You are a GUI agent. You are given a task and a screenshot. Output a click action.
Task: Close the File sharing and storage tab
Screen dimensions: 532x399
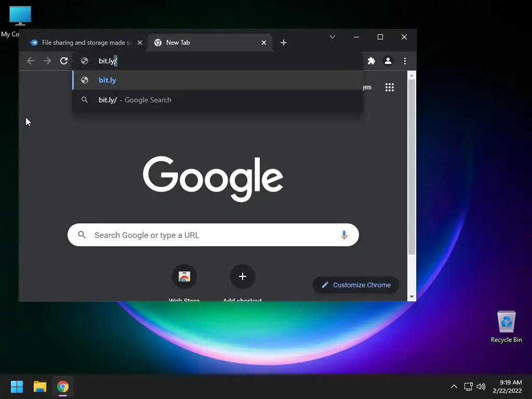click(x=139, y=43)
